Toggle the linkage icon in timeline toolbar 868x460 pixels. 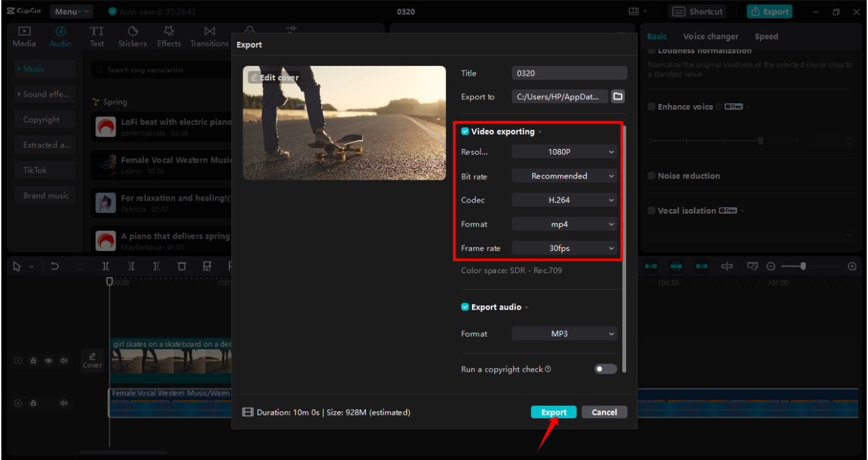[701, 266]
